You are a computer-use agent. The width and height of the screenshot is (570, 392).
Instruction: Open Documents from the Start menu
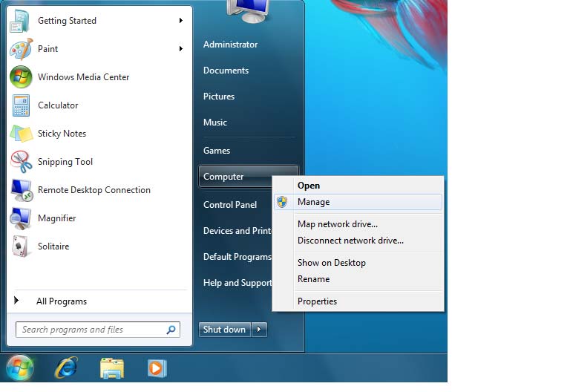(226, 71)
